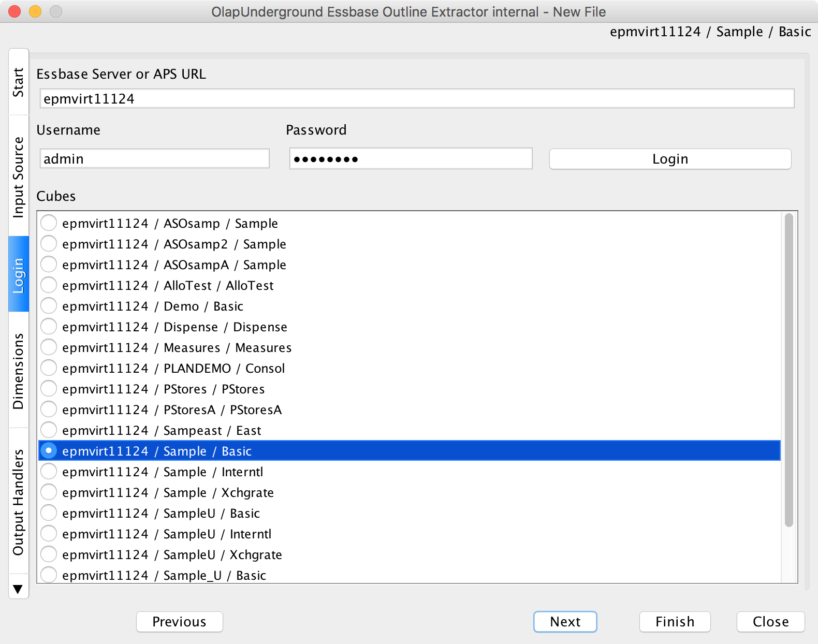Go back with the Previous button
Screen dimensions: 818x644
tap(180, 622)
